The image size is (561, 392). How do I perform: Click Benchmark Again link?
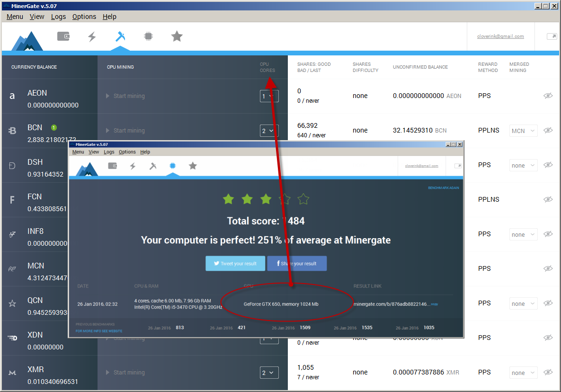point(443,188)
